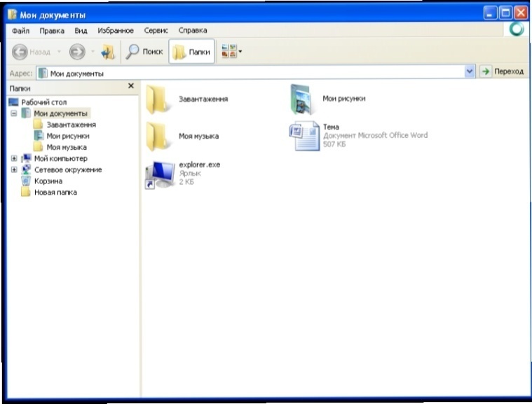Click the Windows throbber logo icon
This screenshot has height=404, width=532.
pos(517,29)
